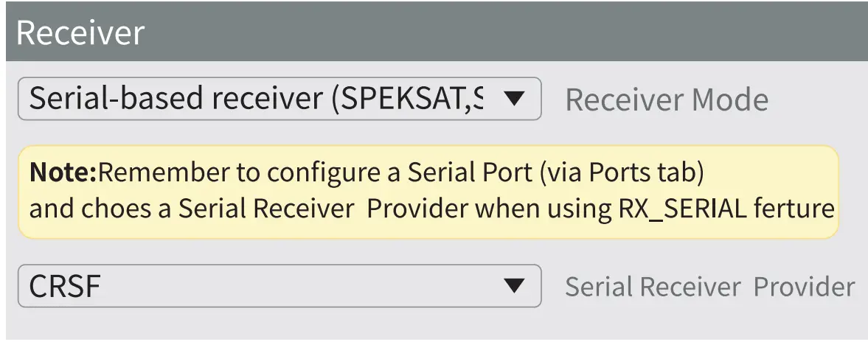The width and height of the screenshot is (868, 342).
Task: Click the bold "Note:" text
Action: [63, 173]
